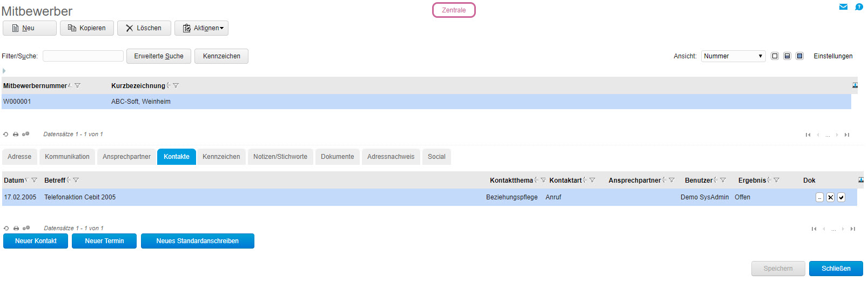868x281 pixels.
Task: Click the Zentrale badge at top
Action: [454, 10]
